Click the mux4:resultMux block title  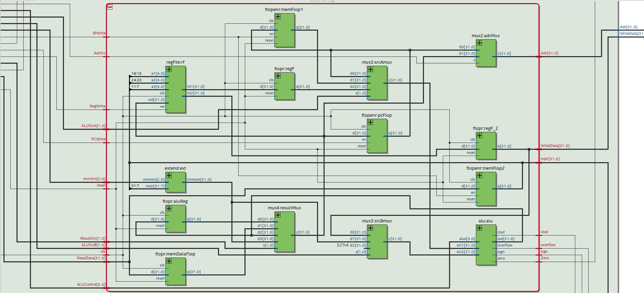(284, 208)
